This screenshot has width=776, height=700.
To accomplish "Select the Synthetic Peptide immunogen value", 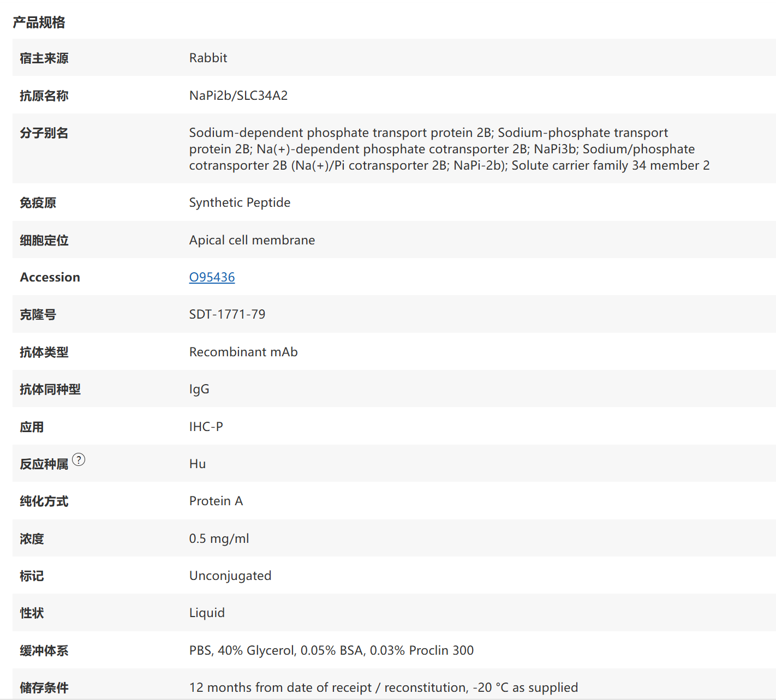I will 240,202.
